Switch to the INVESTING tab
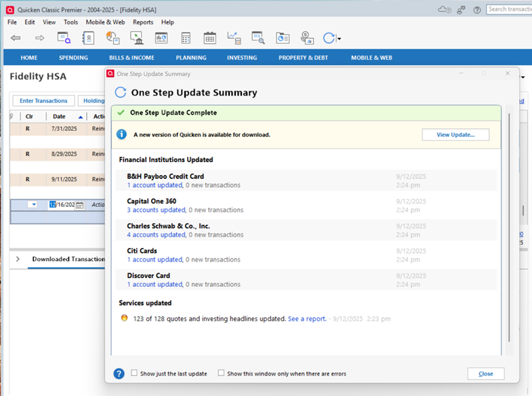Viewport: 532px width, 396px height. click(242, 58)
